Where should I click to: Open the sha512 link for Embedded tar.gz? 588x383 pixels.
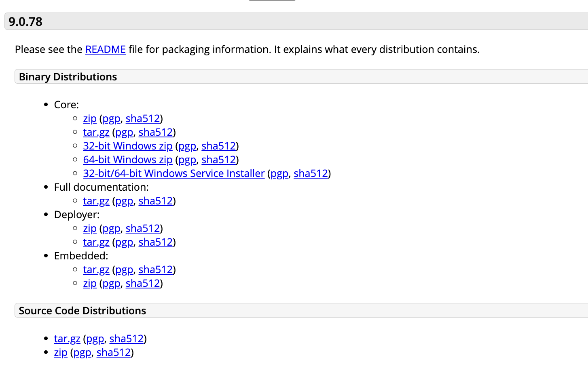[x=156, y=269]
